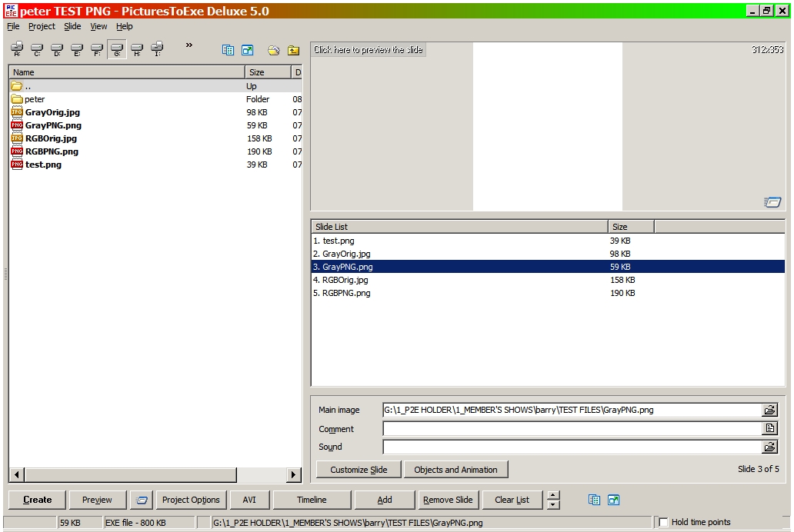Expand hidden toolbar drives with chevron

click(188, 45)
